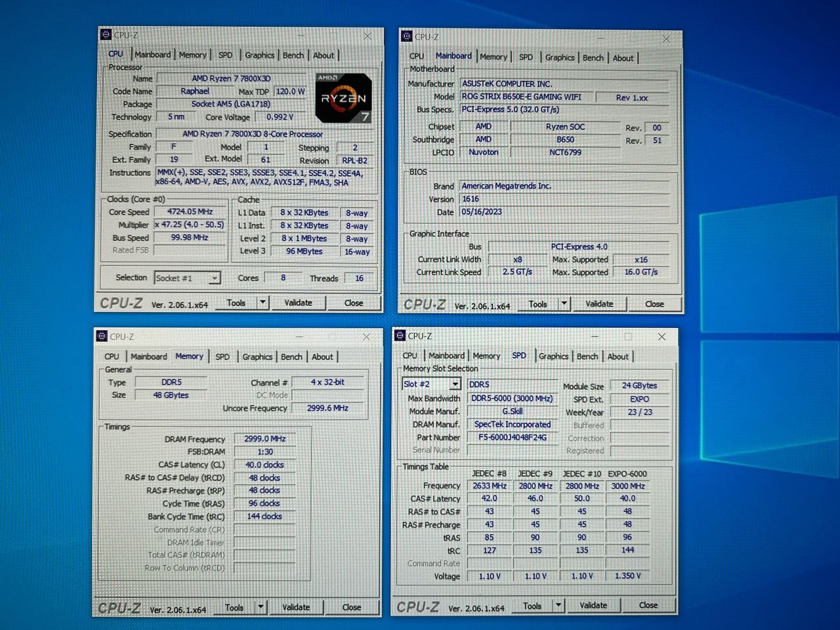840x630 pixels.
Task: Click Validate in the CPU window
Action: coord(298,303)
